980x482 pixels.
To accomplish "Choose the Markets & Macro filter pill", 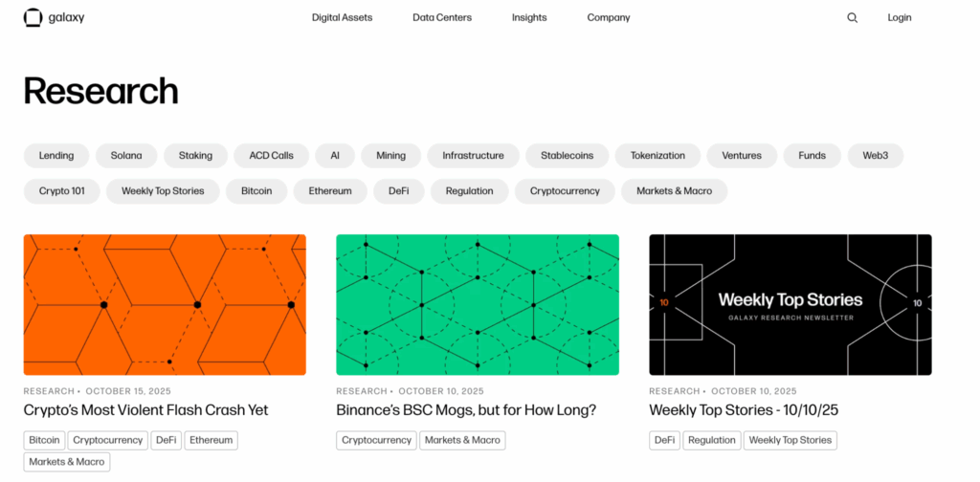I will (x=674, y=191).
